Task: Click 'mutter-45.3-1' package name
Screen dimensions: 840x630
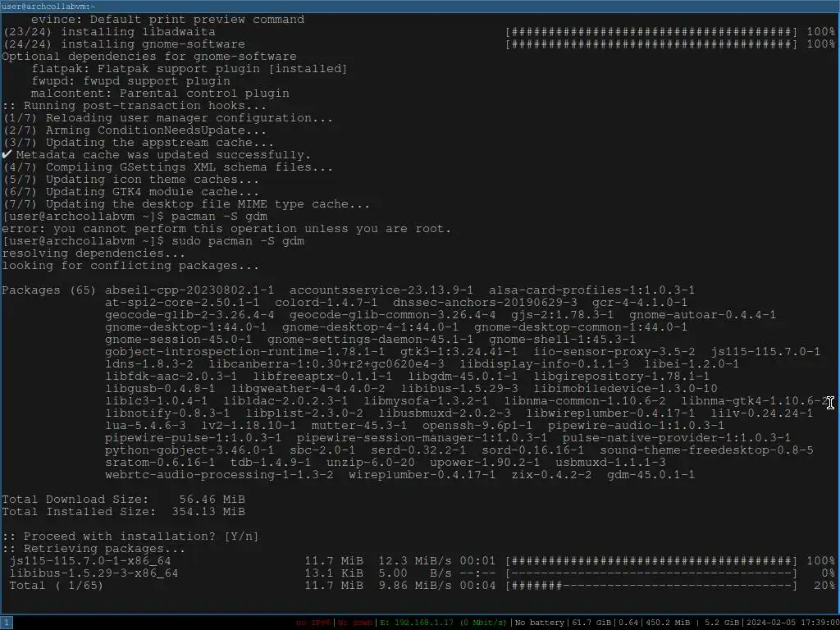Action: point(359,426)
